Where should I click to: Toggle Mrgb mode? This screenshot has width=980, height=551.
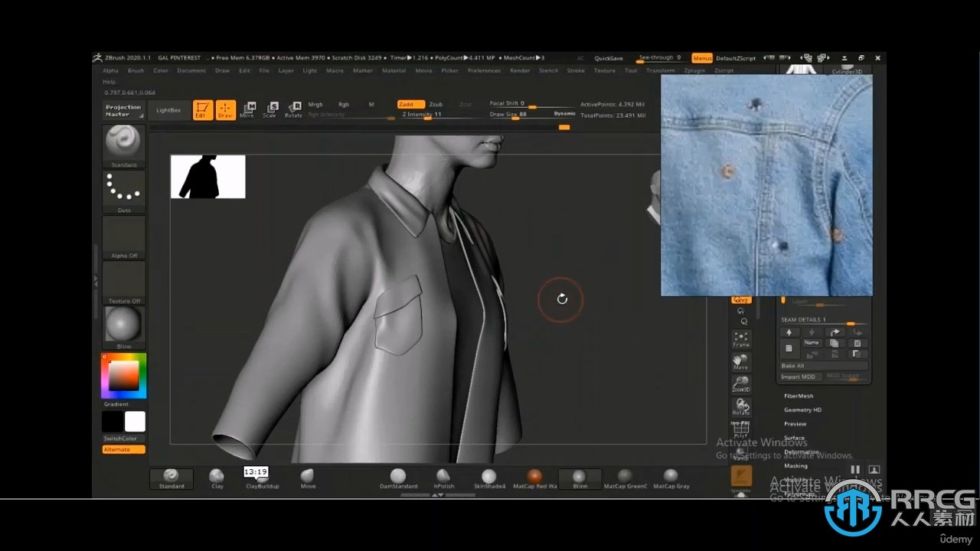click(315, 104)
